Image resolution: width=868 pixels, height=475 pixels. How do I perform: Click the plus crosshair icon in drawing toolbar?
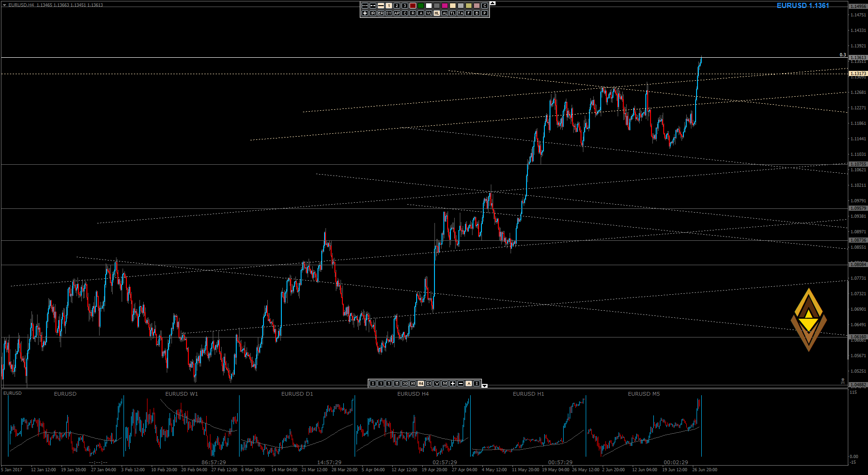pos(365,13)
